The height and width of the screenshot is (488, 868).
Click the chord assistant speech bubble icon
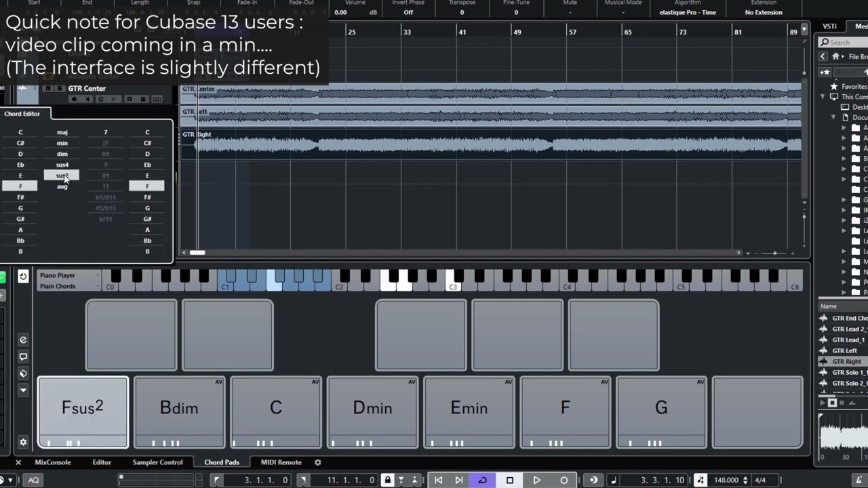(23, 357)
